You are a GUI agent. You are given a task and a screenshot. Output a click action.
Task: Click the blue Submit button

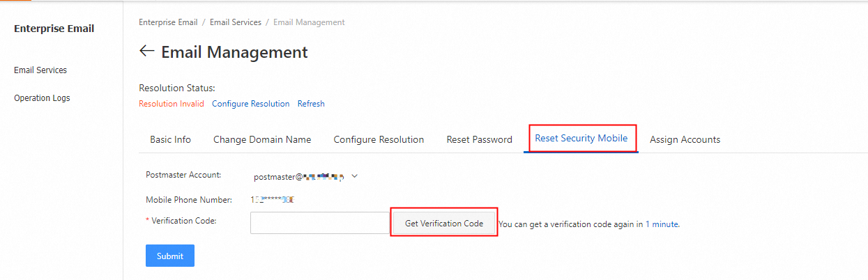coord(169,256)
